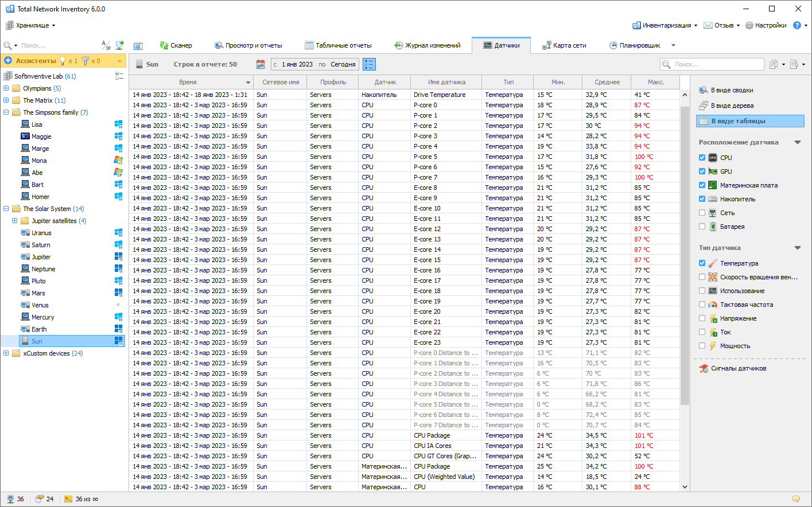Click the sort by IP icon
The width and height of the screenshot is (812, 507).
(x=106, y=45)
